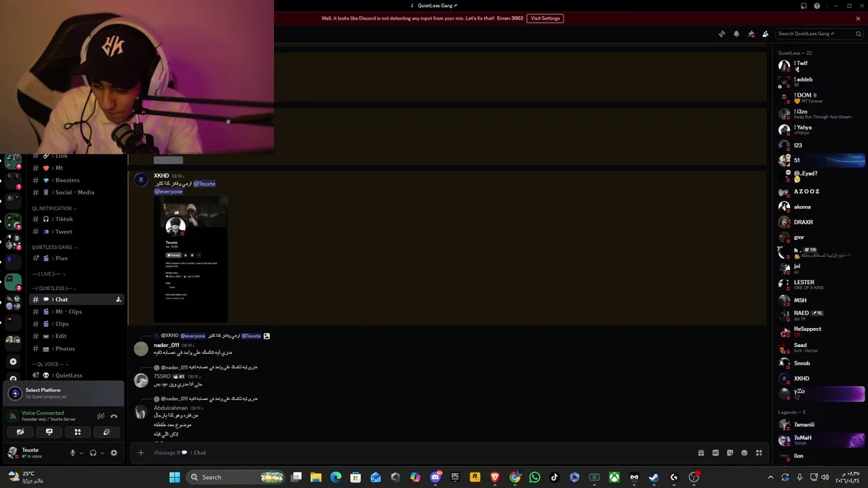Open Windows taskbar Search box
The image size is (868, 488).
click(235, 477)
